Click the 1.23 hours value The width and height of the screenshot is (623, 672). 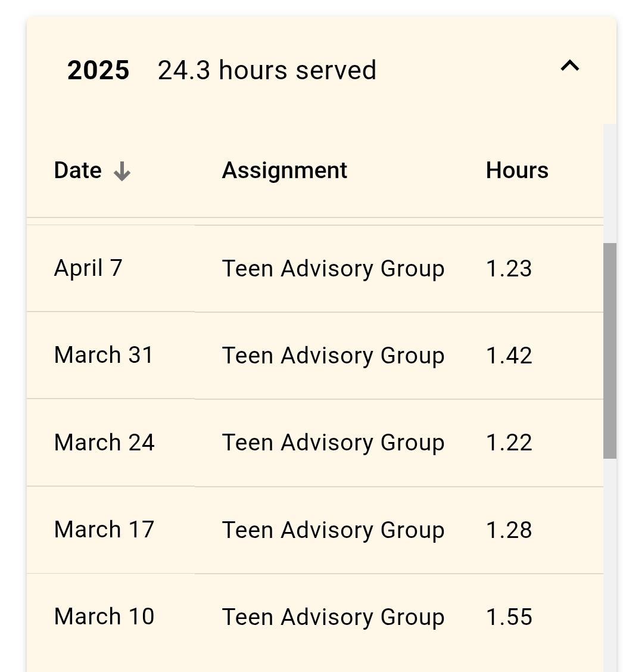[x=509, y=269]
